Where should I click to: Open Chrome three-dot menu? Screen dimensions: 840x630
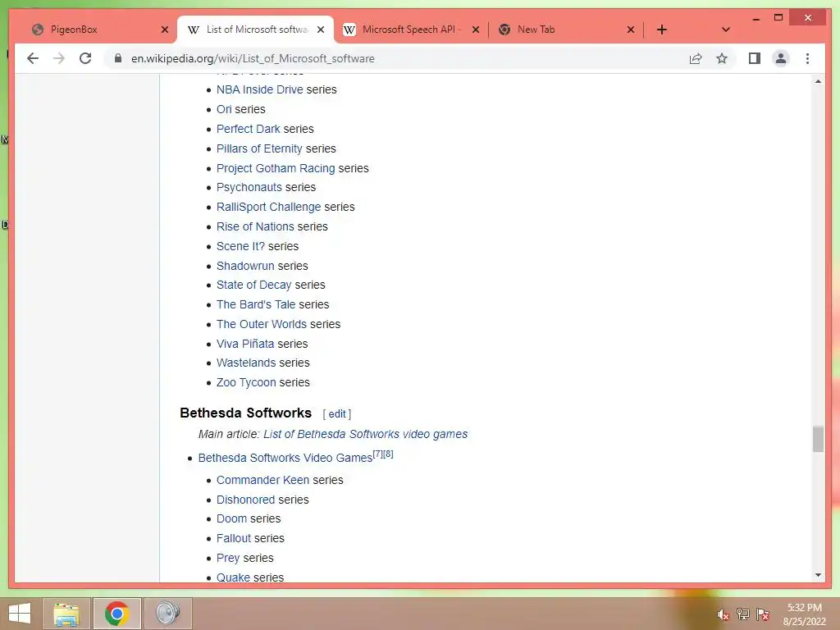pyautogui.click(x=807, y=58)
